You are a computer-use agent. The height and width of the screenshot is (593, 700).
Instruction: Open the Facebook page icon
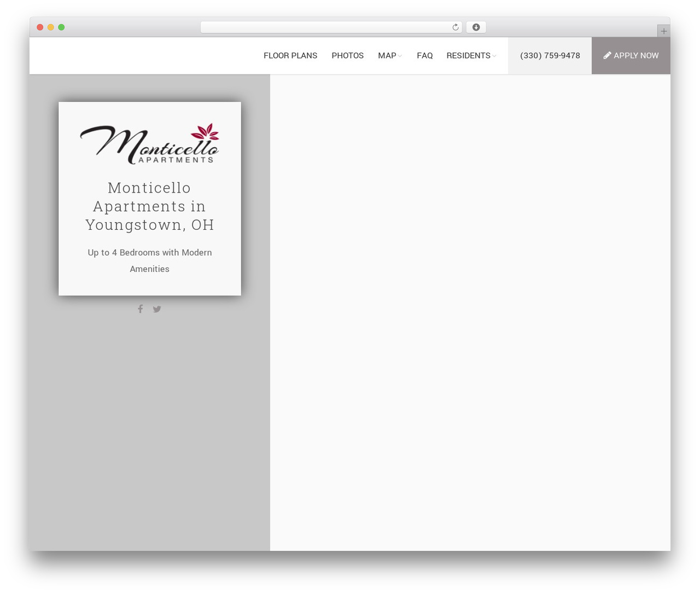tap(141, 309)
